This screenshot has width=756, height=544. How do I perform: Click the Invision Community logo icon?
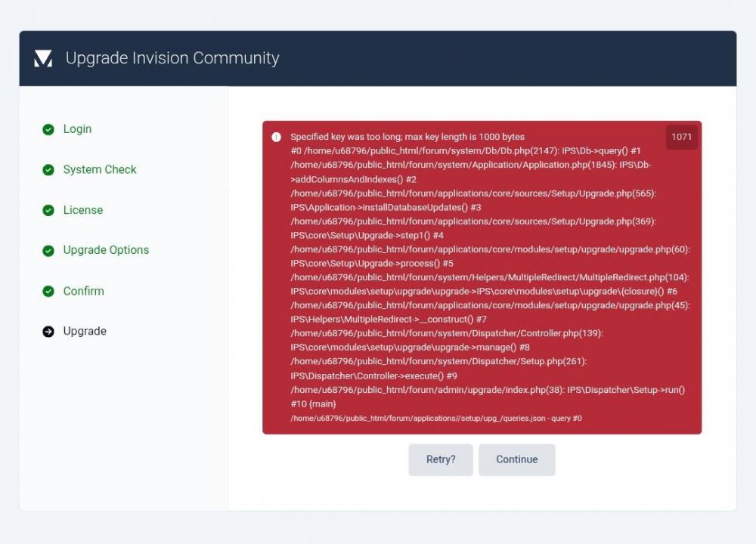click(x=43, y=58)
